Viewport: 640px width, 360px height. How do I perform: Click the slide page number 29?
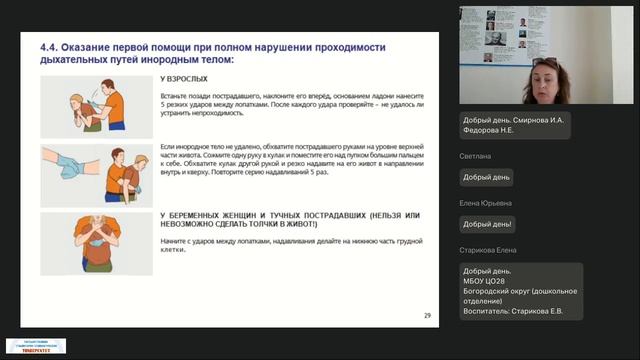(427, 316)
